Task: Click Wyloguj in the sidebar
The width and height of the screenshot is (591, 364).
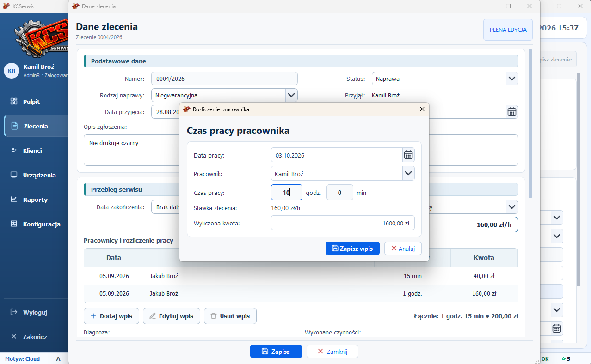Action: pyautogui.click(x=36, y=312)
